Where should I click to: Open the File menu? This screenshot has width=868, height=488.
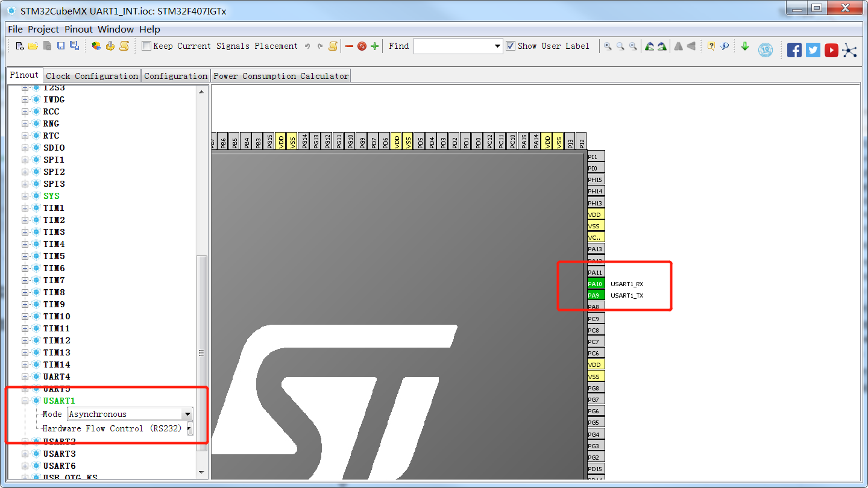click(15, 29)
